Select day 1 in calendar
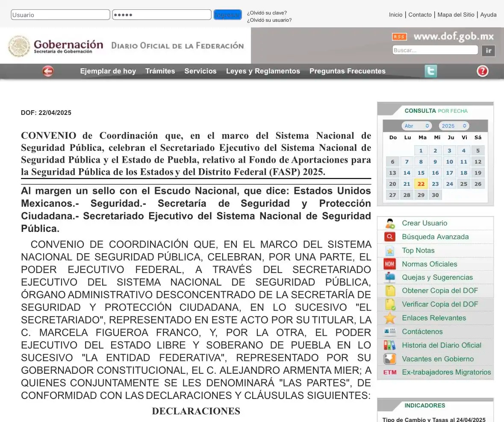The height and width of the screenshot is (422, 504). (421, 151)
